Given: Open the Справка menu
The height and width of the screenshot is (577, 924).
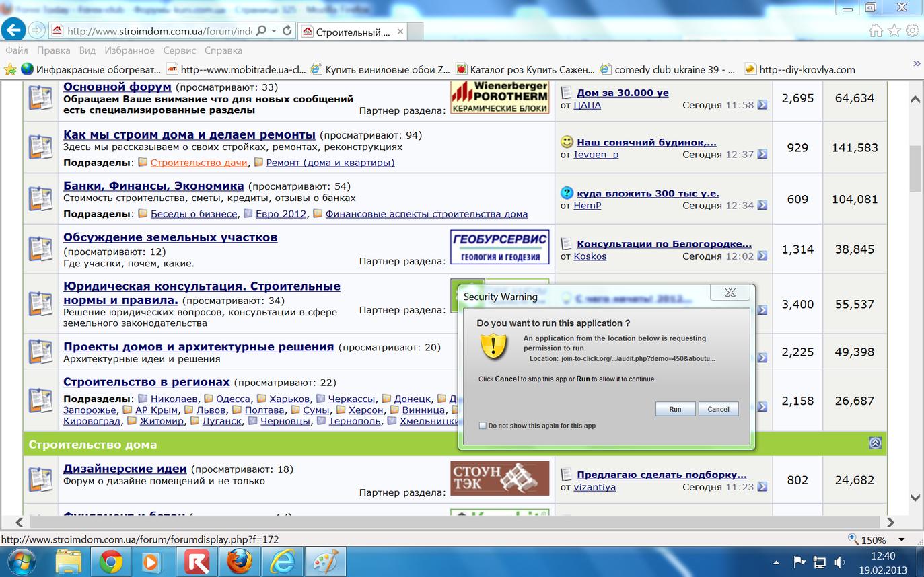Looking at the screenshot, I should click(x=223, y=50).
